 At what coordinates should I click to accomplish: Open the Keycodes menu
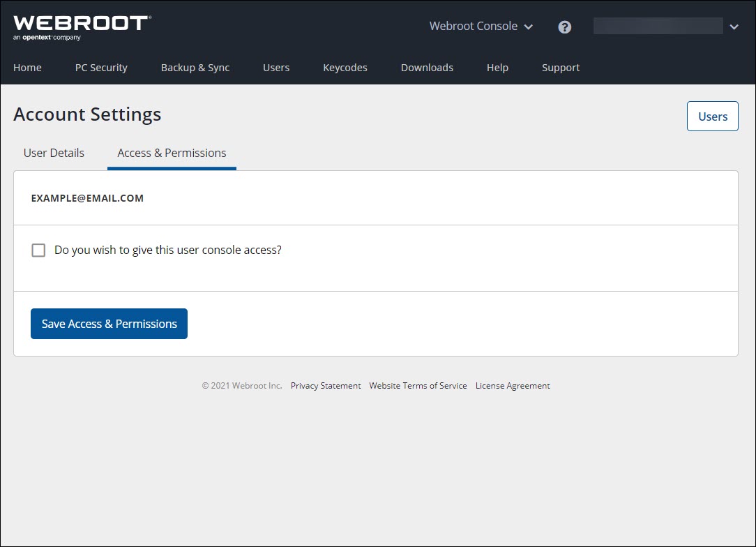pyautogui.click(x=345, y=68)
